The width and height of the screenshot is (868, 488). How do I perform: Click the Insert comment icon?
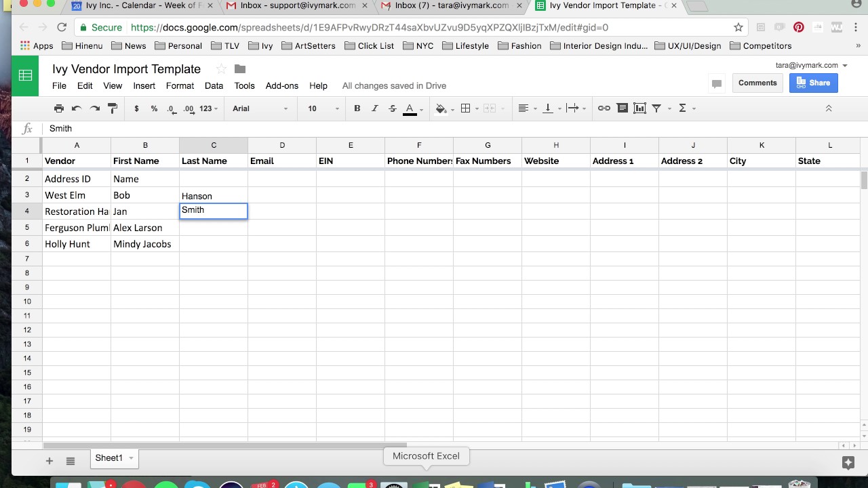[x=622, y=108]
